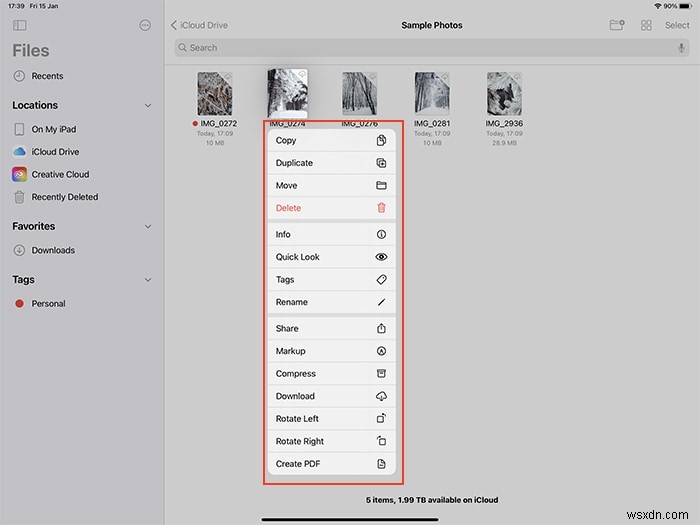Choose Info from the context menu
Viewport: 700px width, 525px height.
(x=332, y=234)
